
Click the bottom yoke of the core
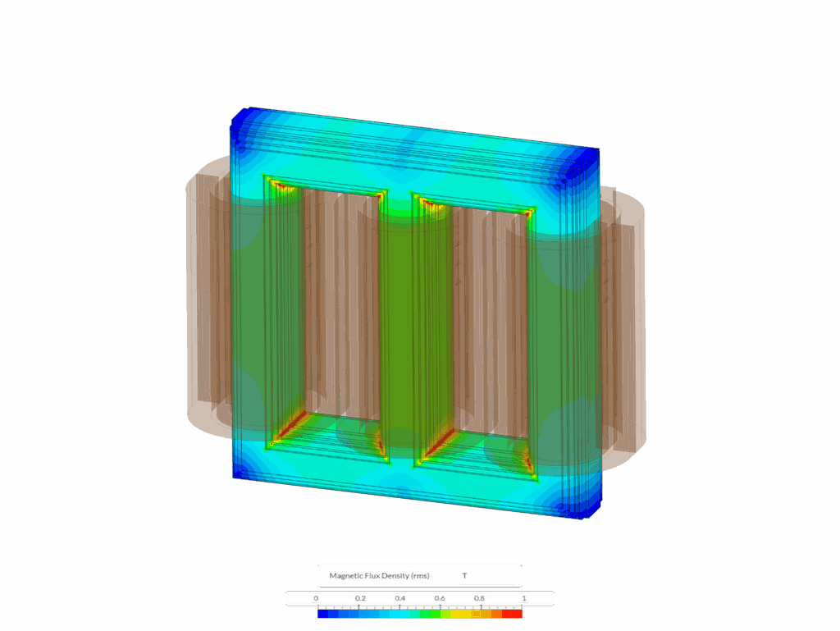[x=410, y=484]
